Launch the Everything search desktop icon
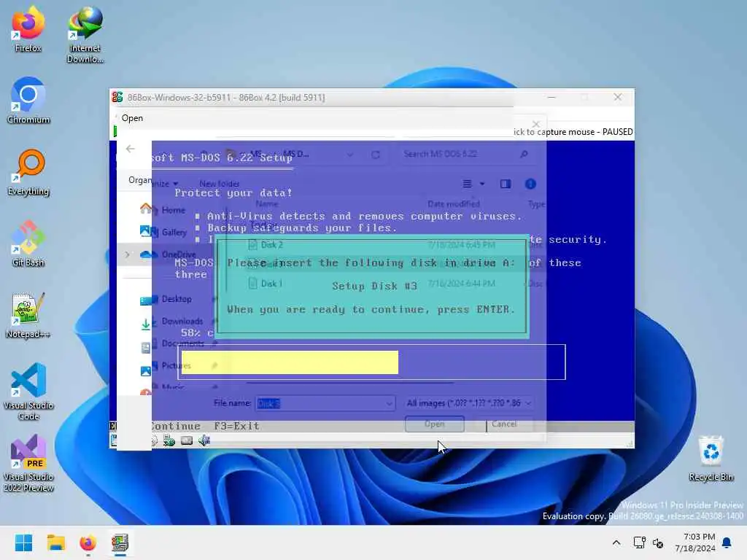Screen dimensions: 747x560 tap(28, 172)
